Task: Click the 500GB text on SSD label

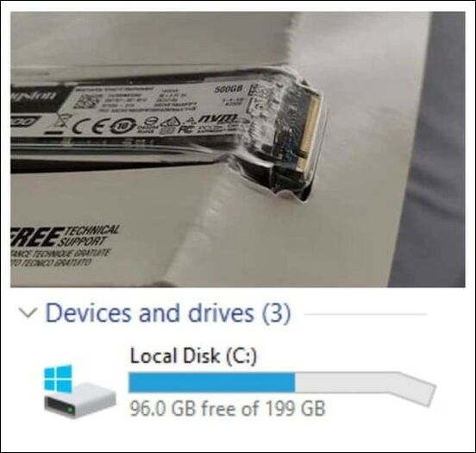Action: (229, 89)
